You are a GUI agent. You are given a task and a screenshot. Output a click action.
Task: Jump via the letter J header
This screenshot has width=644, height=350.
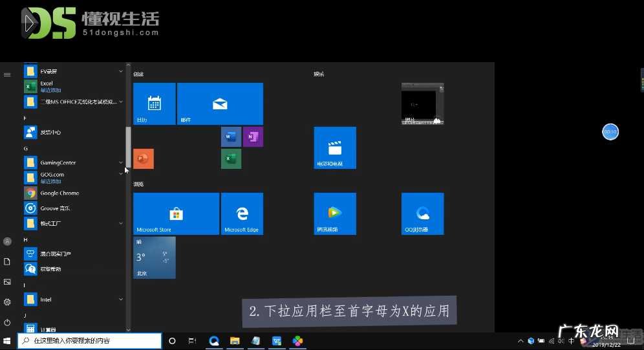click(25, 316)
